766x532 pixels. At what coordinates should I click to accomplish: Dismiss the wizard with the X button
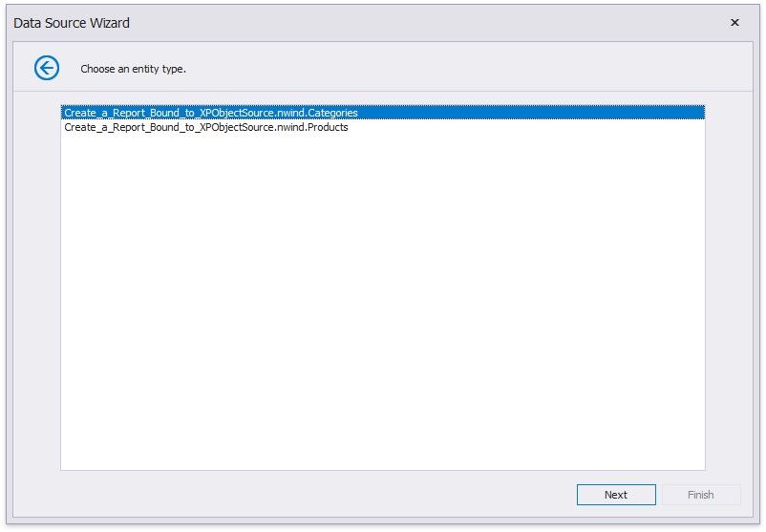(734, 22)
